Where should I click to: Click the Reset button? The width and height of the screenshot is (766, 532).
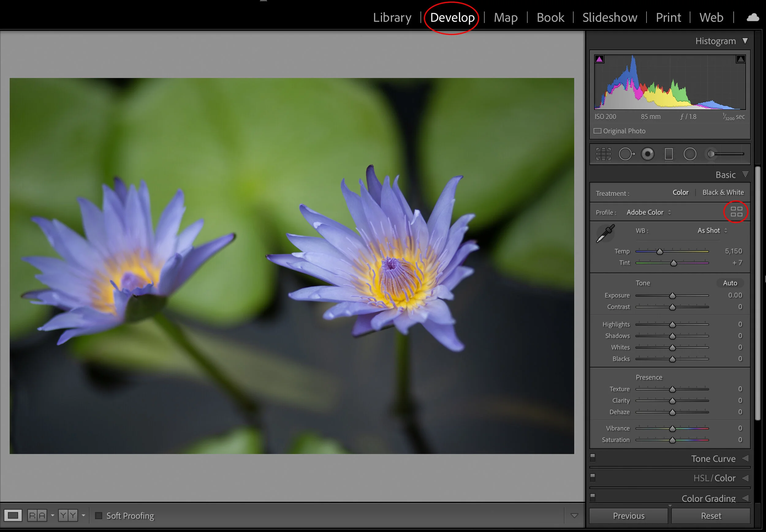coord(711,516)
